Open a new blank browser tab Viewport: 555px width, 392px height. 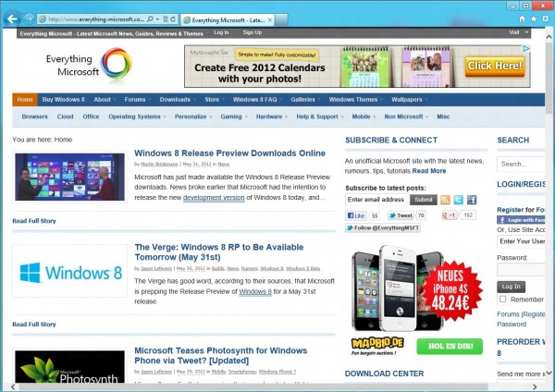pos(281,19)
